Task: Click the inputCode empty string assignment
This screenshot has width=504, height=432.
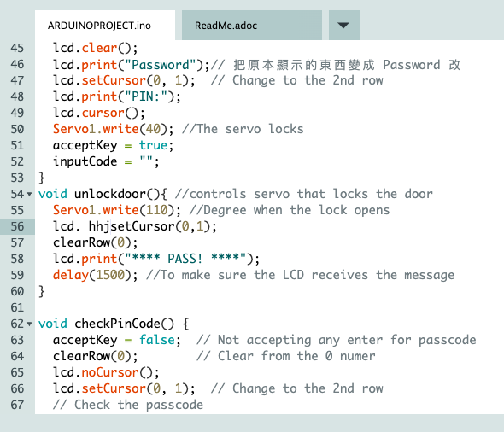Action: 106,161
